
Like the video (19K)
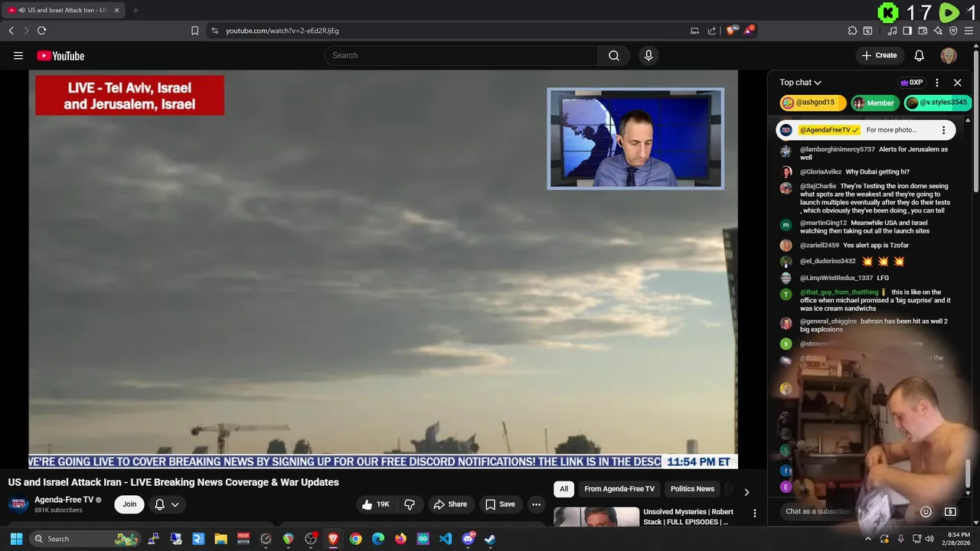(x=375, y=504)
